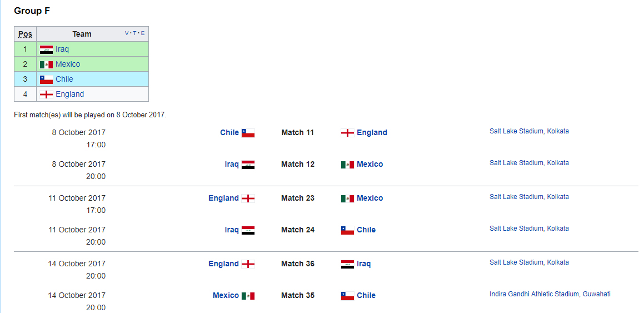Viewport: 644px width, 313px height.
Task: Click Chile flag in Match 11 row
Action: pos(248,133)
